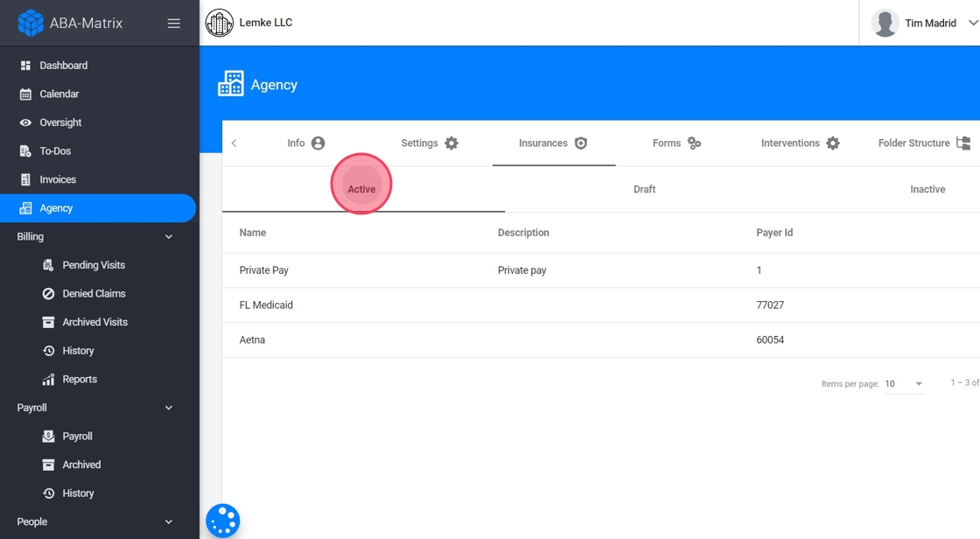980x539 pixels.
Task: Select the Private Pay insurance row
Action: (601, 270)
